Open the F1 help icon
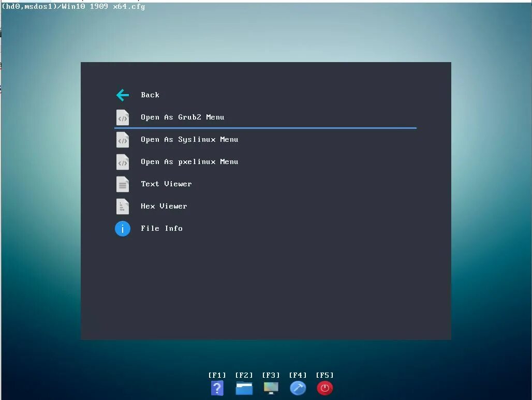 click(217, 388)
